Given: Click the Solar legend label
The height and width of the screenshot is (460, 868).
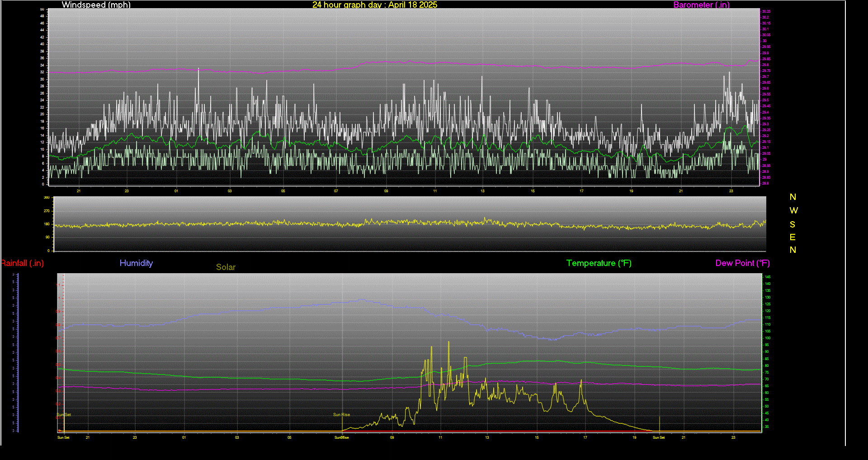Looking at the screenshot, I should click(x=226, y=267).
